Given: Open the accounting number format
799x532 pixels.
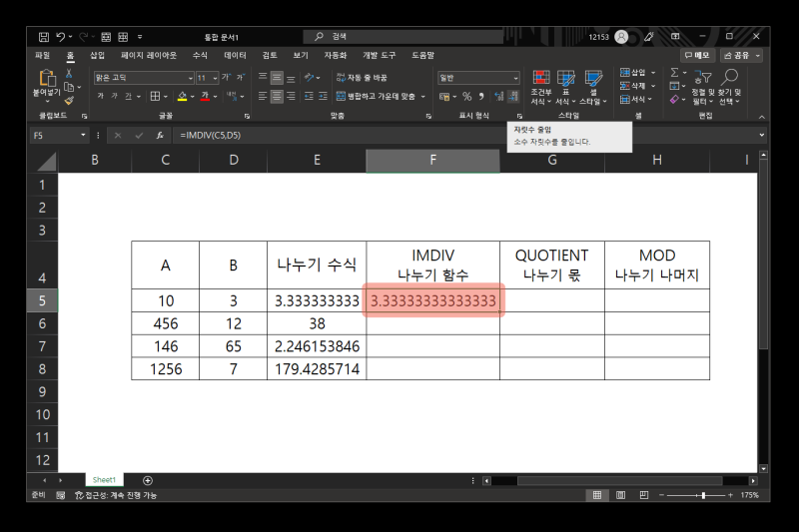Looking at the screenshot, I should 444,96.
